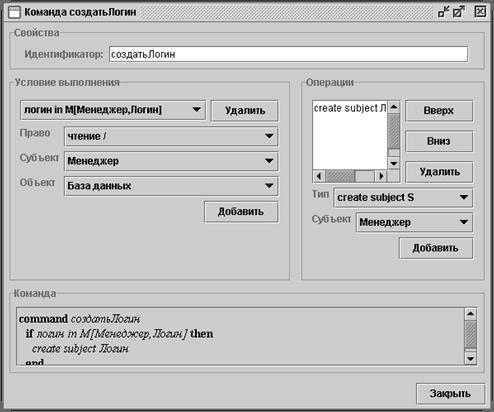Click the command создатьЛогин text line

79,319
